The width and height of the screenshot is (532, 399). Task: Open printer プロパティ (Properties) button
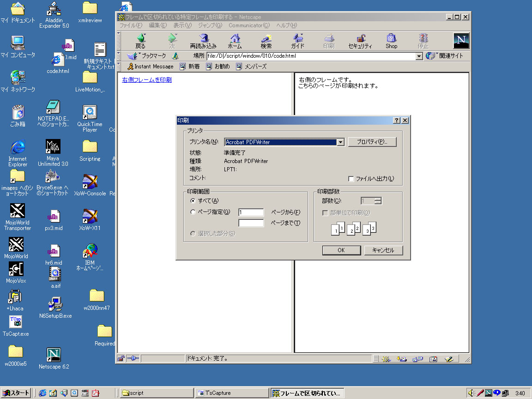click(372, 142)
